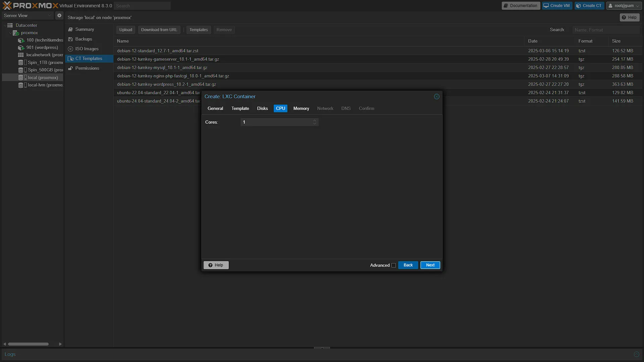Click the Back button
The image size is (644, 362).
tap(408, 265)
